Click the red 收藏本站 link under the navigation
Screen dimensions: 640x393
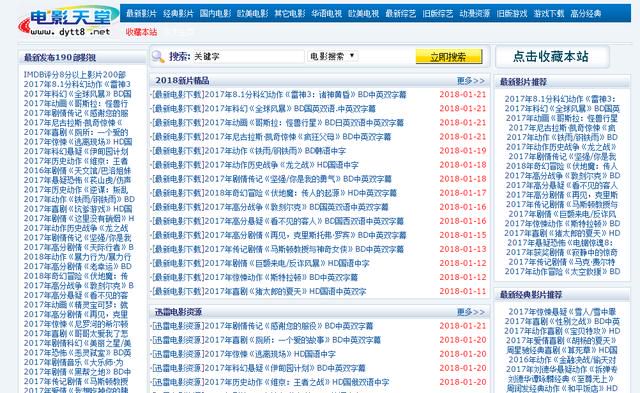[141, 32]
